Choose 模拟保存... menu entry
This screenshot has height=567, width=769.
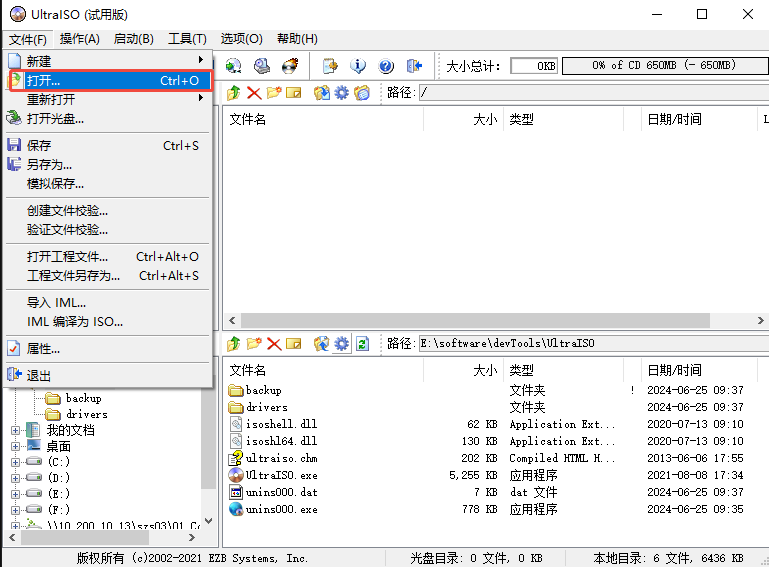pos(108,184)
